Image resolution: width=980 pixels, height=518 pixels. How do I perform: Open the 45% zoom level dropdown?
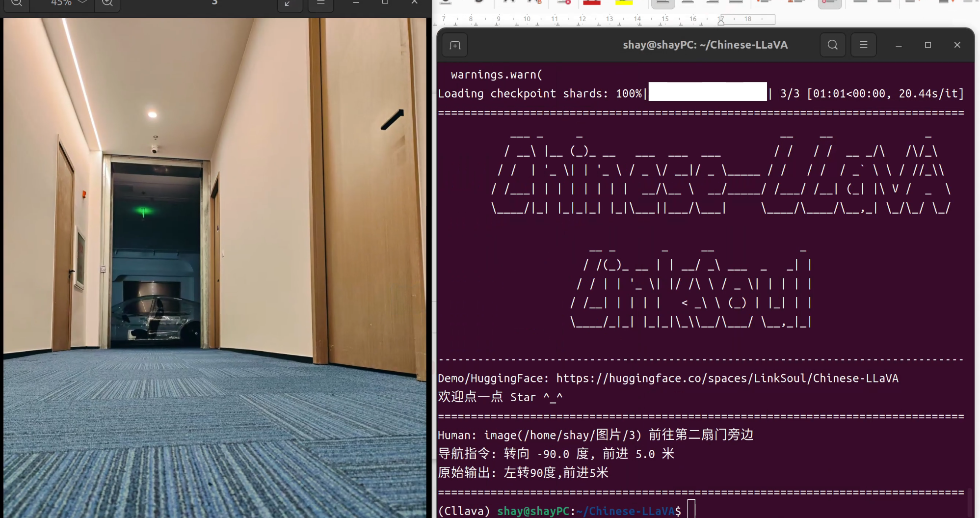[x=69, y=3]
